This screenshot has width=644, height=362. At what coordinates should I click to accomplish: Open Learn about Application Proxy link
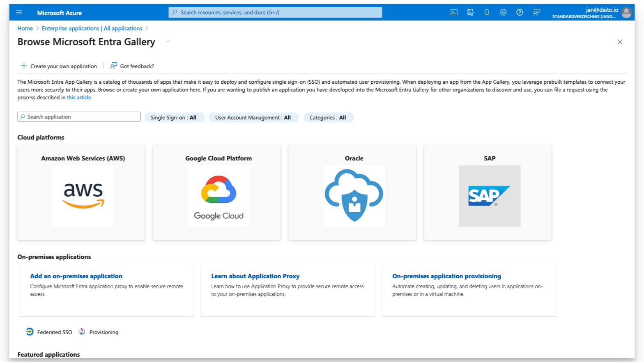[x=255, y=276]
